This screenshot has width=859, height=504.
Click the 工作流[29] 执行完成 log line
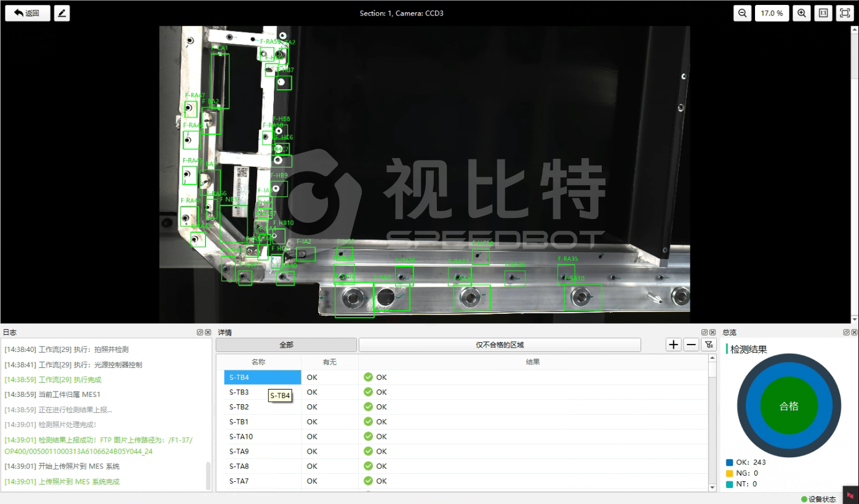pyautogui.click(x=53, y=380)
